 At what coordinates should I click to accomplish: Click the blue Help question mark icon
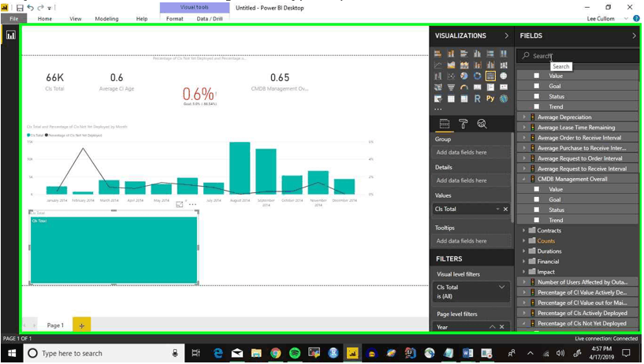pyautogui.click(x=636, y=18)
